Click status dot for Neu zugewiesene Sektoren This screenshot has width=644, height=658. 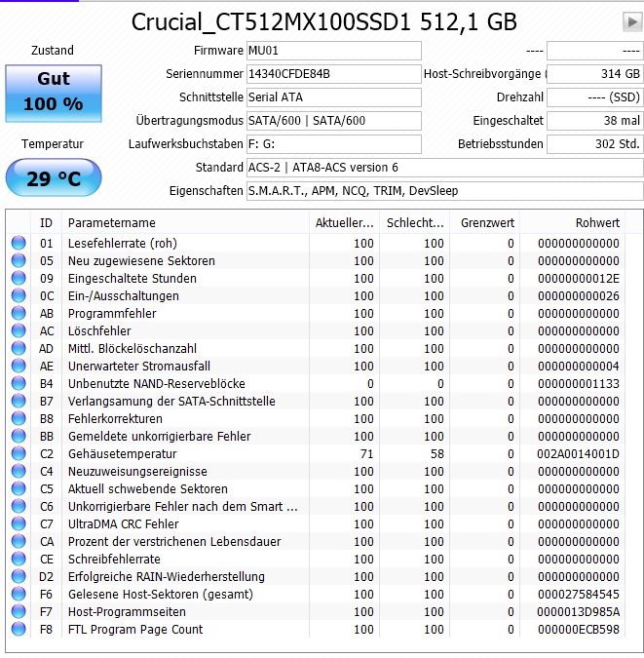19,260
